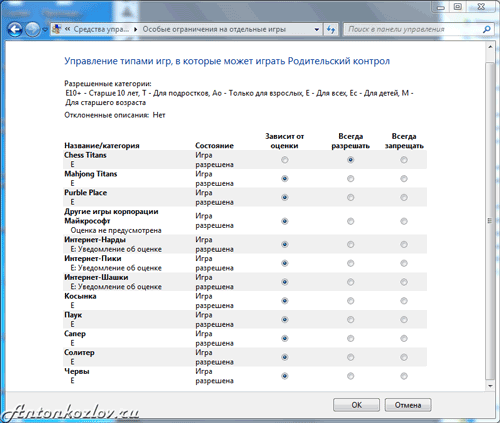The height and width of the screenshot is (423, 500).
Task: Click the "Червы" game name
Action: pyautogui.click(x=77, y=371)
